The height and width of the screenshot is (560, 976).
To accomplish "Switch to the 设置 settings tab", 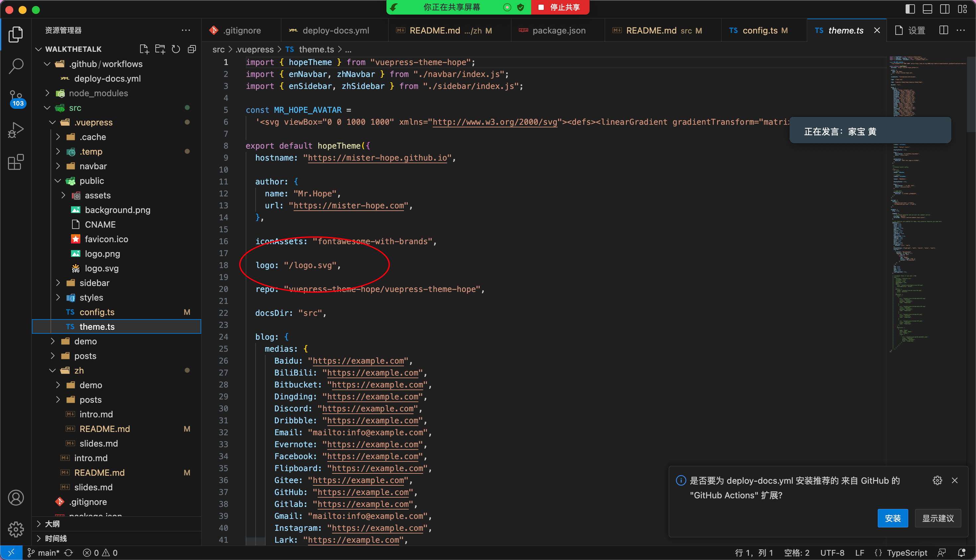I will pyautogui.click(x=910, y=31).
